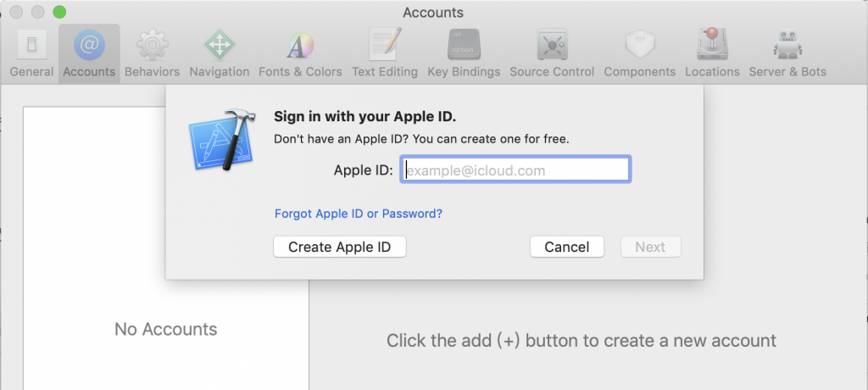This screenshot has width=868, height=390.
Task: Open the Navigation arrows icon
Action: click(220, 45)
